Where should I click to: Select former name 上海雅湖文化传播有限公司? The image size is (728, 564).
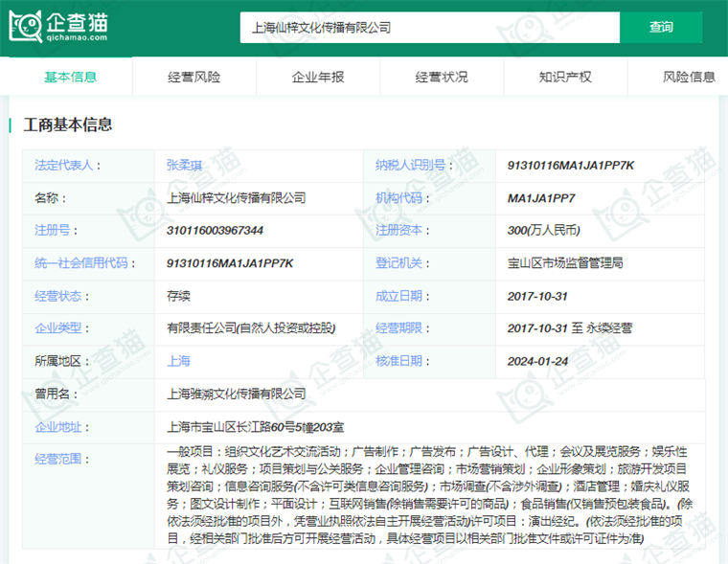coord(237,395)
